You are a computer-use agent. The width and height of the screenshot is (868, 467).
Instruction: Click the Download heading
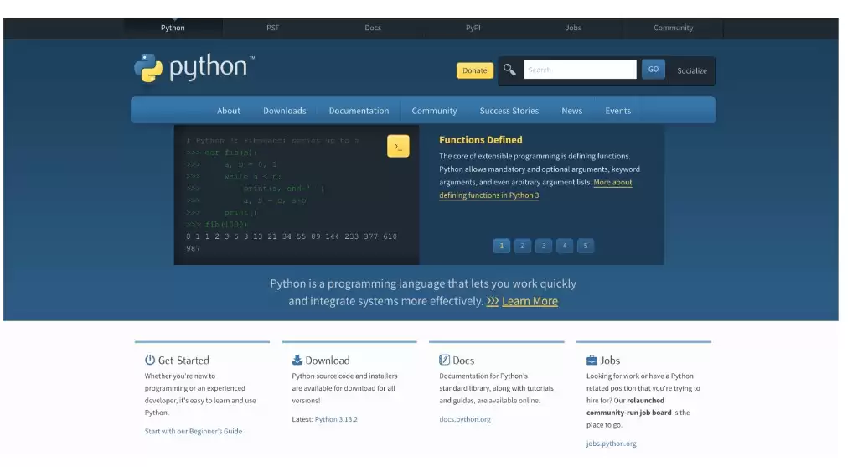[x=328, y=361]
